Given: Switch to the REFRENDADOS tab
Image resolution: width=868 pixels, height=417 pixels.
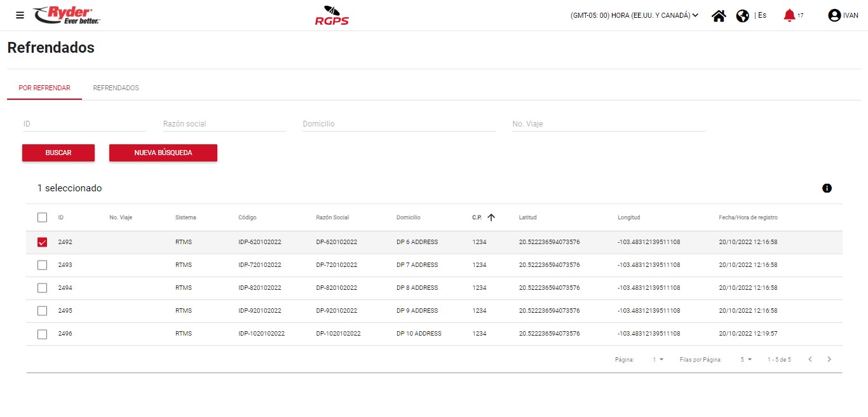Looking at the screenshot, I should 116,88.
